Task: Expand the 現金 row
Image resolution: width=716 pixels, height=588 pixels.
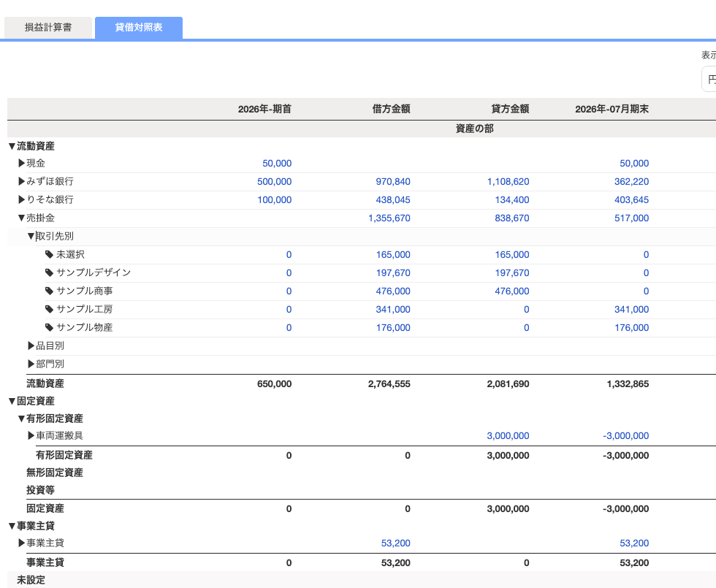Action: pos(21,163)
